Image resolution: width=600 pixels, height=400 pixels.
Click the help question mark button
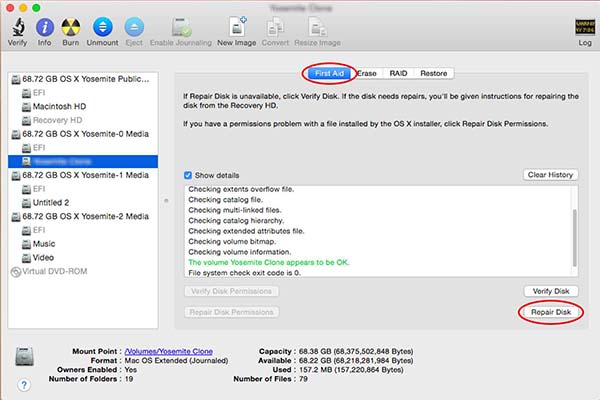tap(21, 384)
